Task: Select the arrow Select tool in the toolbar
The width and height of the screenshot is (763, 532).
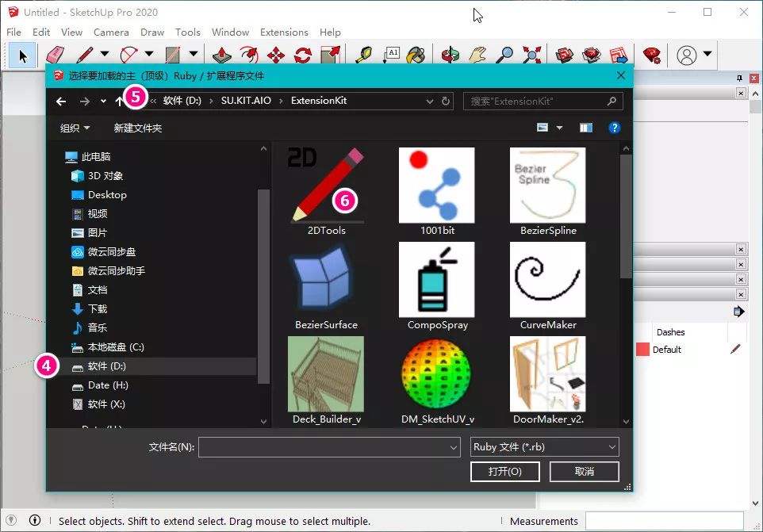Action: (22, 55)
